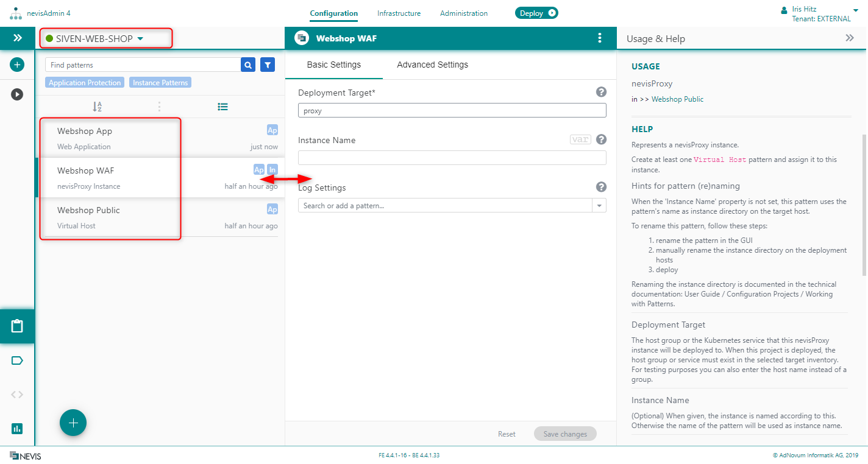Expand the left sidebar with double chevron
Viewport: 868px width, 464px height.
[x=18, y=38]
